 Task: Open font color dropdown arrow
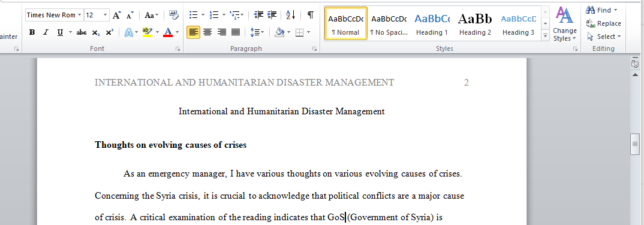[x=177, y=32]
